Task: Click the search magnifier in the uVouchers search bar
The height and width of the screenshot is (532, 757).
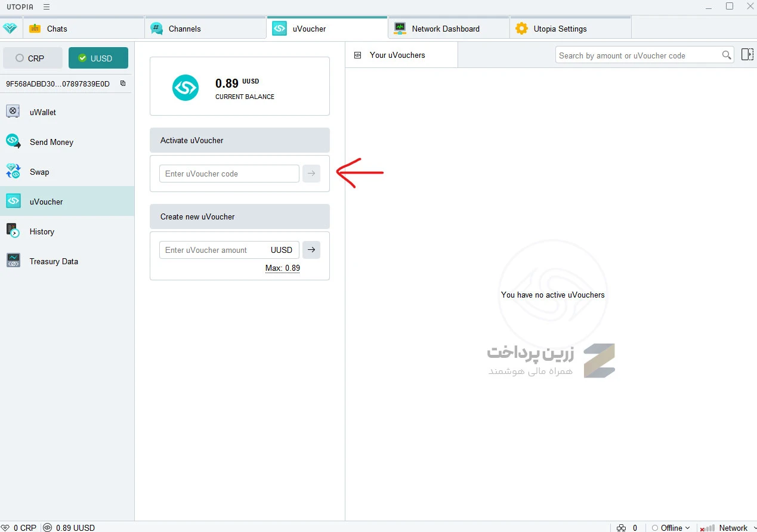Action: click(727, 54)
